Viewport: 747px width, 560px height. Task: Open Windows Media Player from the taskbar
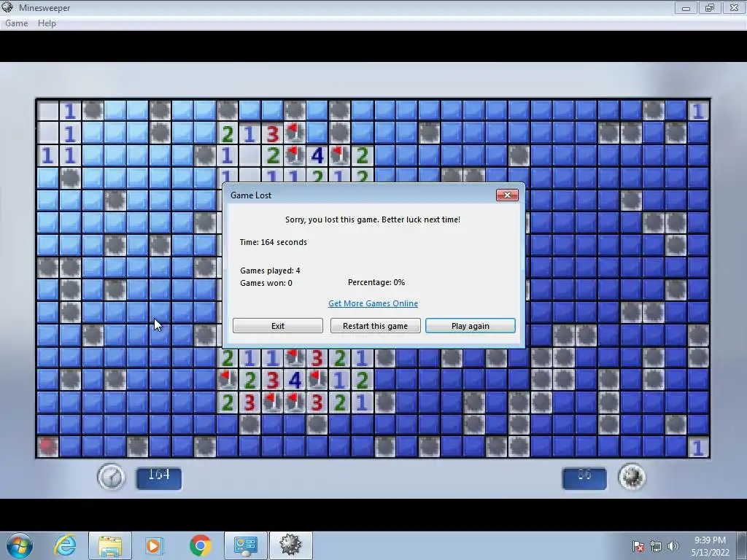click(154, 545)
